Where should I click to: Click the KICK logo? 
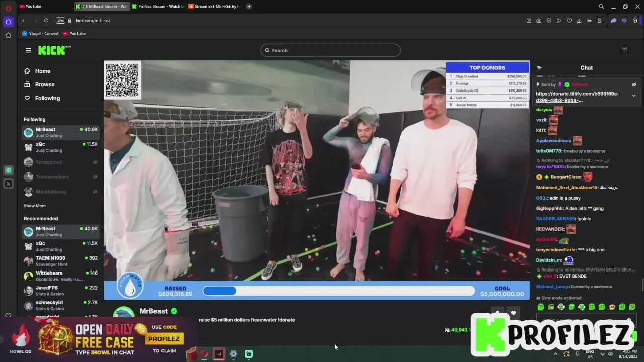pos(55,50)
